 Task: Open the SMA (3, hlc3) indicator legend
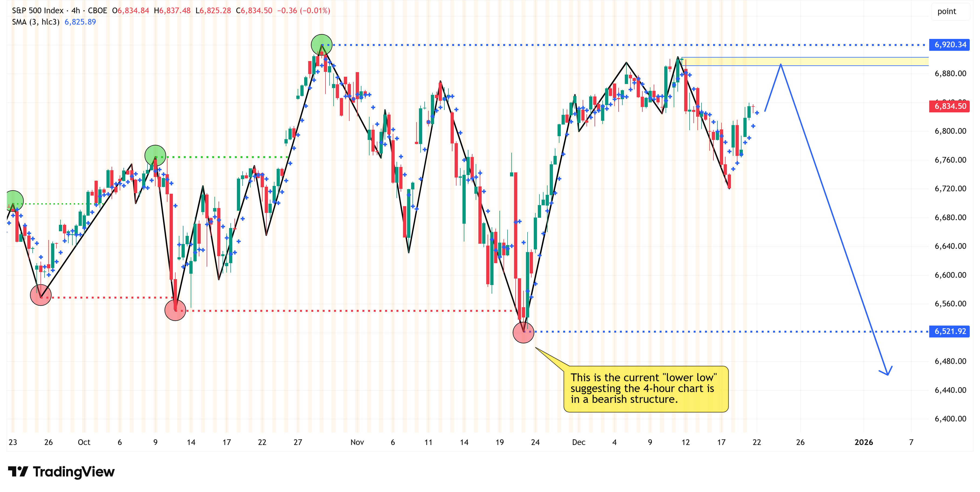[36, 22]
